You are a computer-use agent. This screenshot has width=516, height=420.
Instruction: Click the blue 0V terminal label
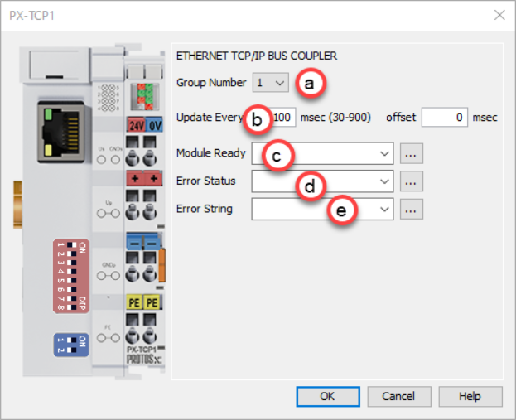point(154,125)
